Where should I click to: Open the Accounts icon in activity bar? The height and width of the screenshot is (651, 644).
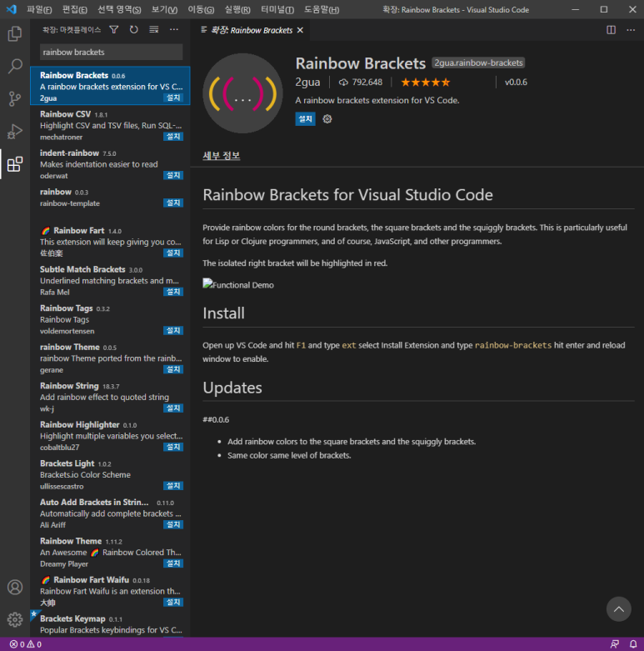pyautogui.click(x=15, y=587)
